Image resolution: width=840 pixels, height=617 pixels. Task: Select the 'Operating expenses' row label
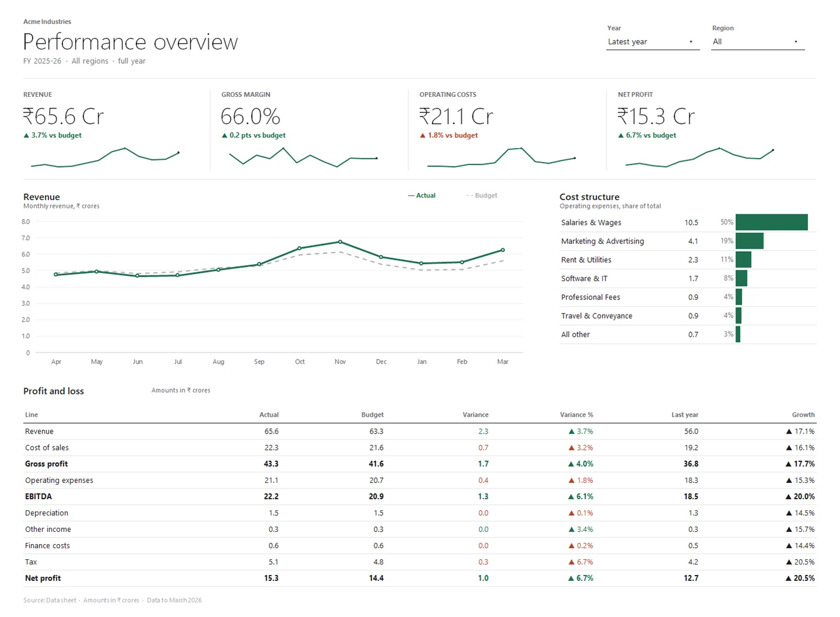click(x=59, y=480)
